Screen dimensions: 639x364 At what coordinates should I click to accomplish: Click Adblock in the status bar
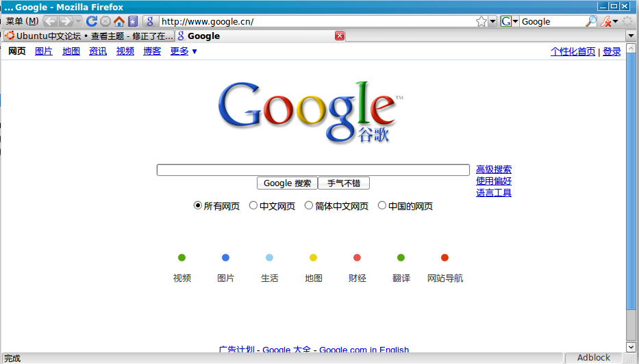coord(593,357)
